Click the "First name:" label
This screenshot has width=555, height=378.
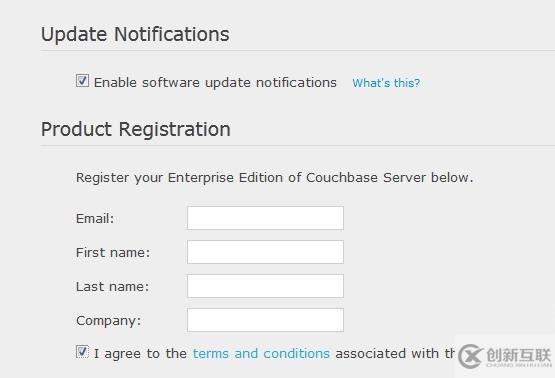tap(113, 252)
